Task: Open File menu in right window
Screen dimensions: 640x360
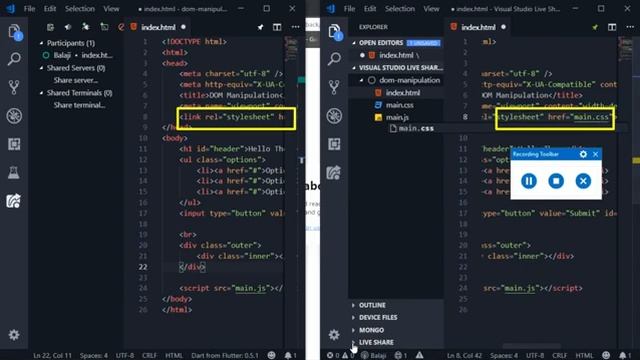Action: tap(349, 9)
